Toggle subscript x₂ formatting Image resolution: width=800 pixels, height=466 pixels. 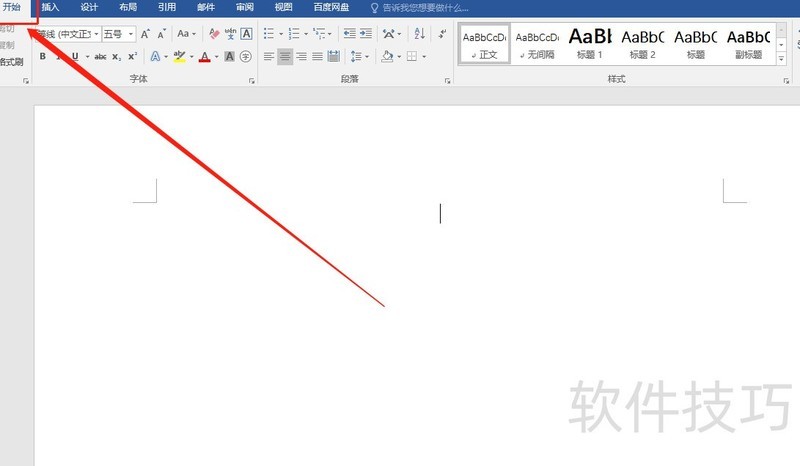pyautogui.click(x=117, y=56)
